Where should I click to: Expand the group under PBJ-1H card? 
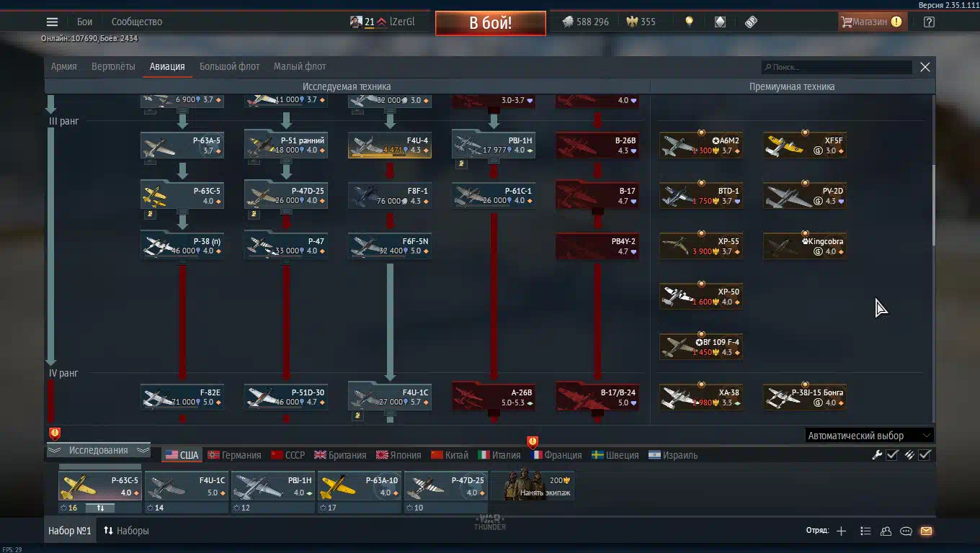(463, 163)
